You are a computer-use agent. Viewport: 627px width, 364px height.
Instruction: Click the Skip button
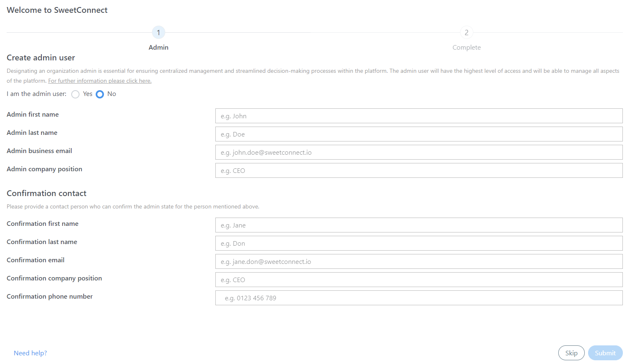[571, 353]
